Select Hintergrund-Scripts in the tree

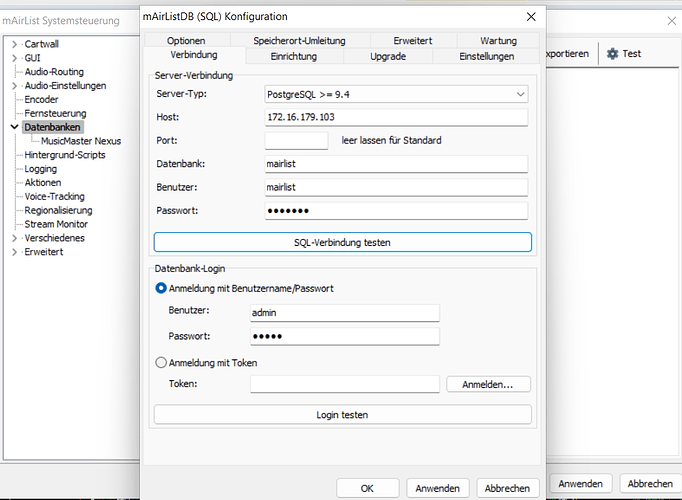coord(65,155)
